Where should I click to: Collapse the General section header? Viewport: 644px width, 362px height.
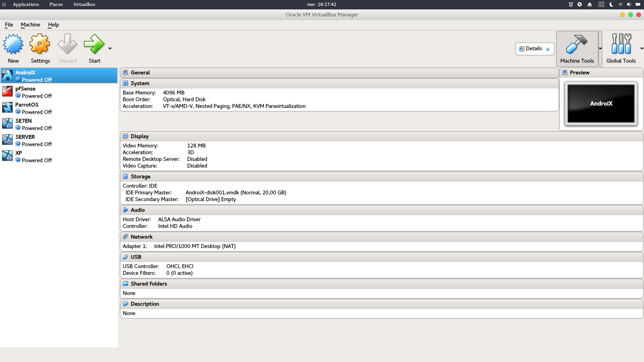[x=140, y=72]
